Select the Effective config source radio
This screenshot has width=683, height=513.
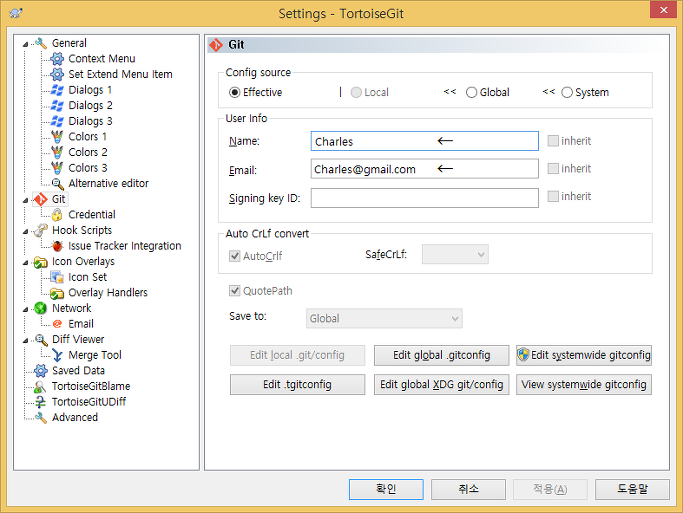pyautogui.click(x=234, y=92)
